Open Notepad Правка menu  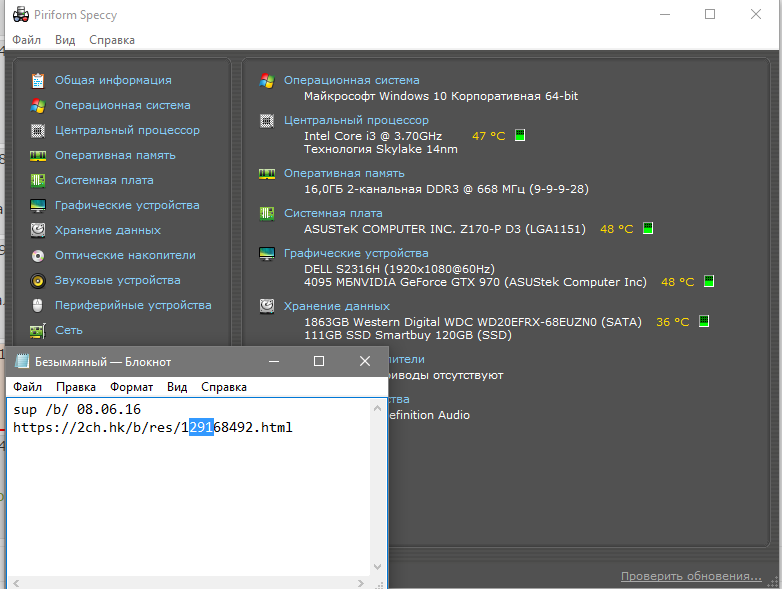coord(76,387)
